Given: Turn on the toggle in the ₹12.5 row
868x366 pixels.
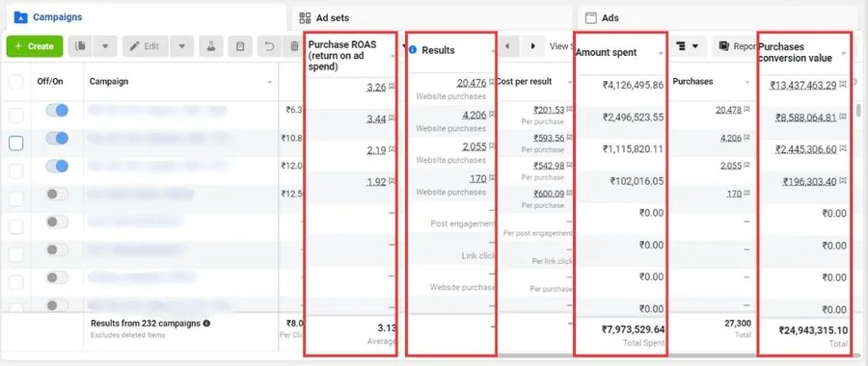Looking at the screenshot, I should [57, 194].
